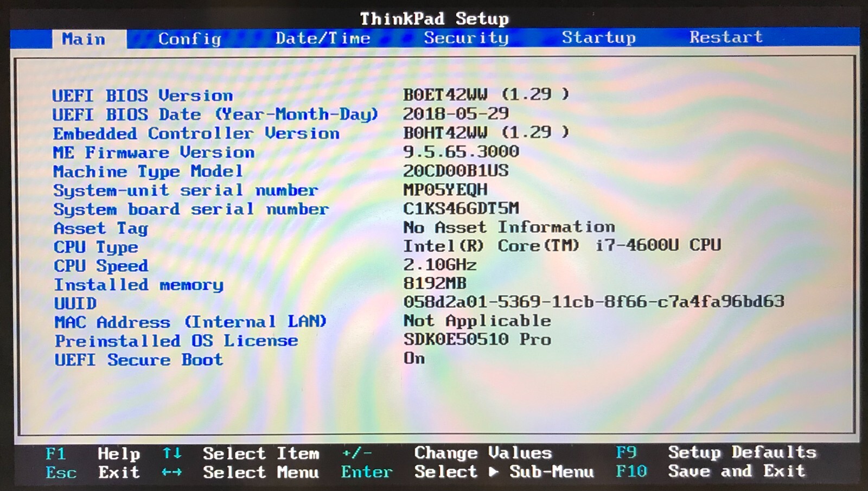Click the UUID value starting 058d2a01
Viewport: 868px width, 491px height.
[x=594, y=302]
